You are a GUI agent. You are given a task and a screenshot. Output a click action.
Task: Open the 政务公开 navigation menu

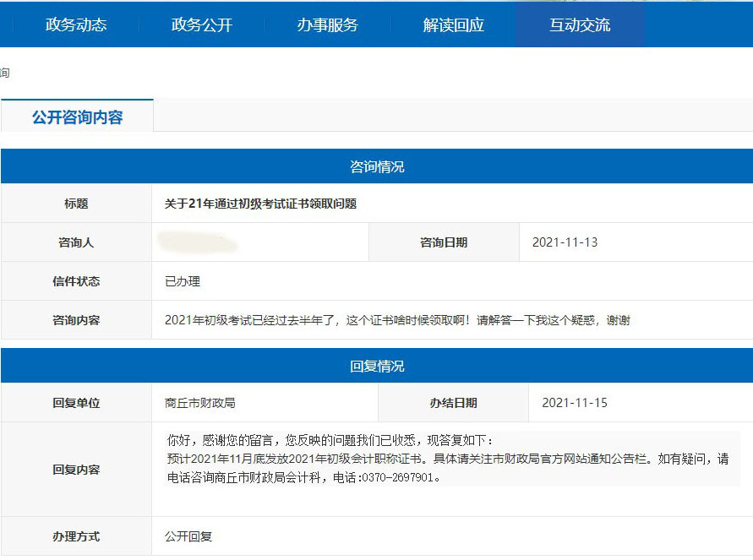click(199, 25)
